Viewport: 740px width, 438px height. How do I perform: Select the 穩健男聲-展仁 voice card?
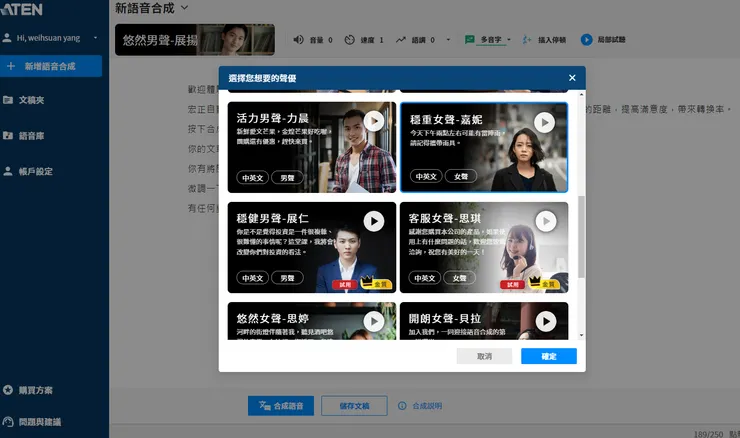pyautogui.click(x=311, y=247)
